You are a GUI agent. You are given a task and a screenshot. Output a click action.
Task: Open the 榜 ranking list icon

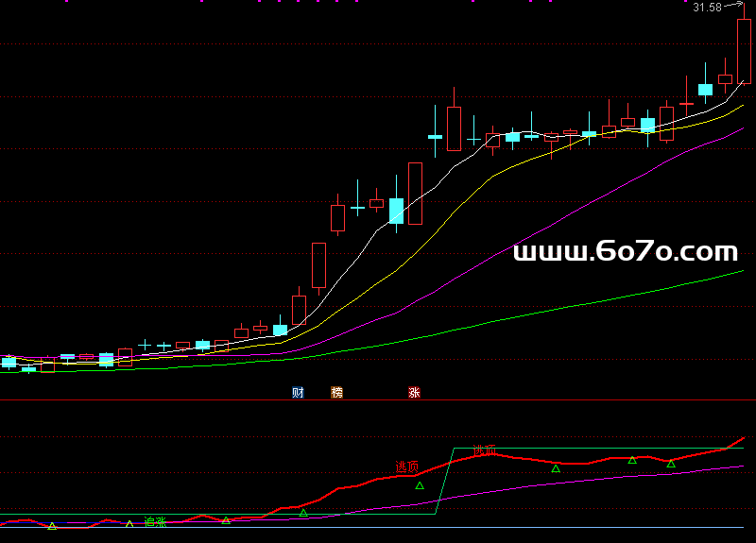coord(336,392)
